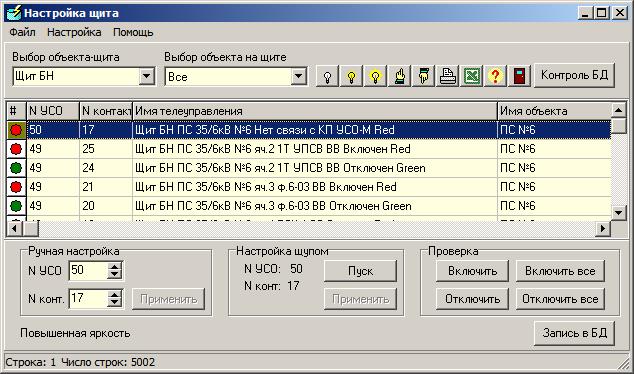This screenshot has height=374, width=634.
Task: Click the yellow light bulb icon without glow
Action: pos(351,76)
